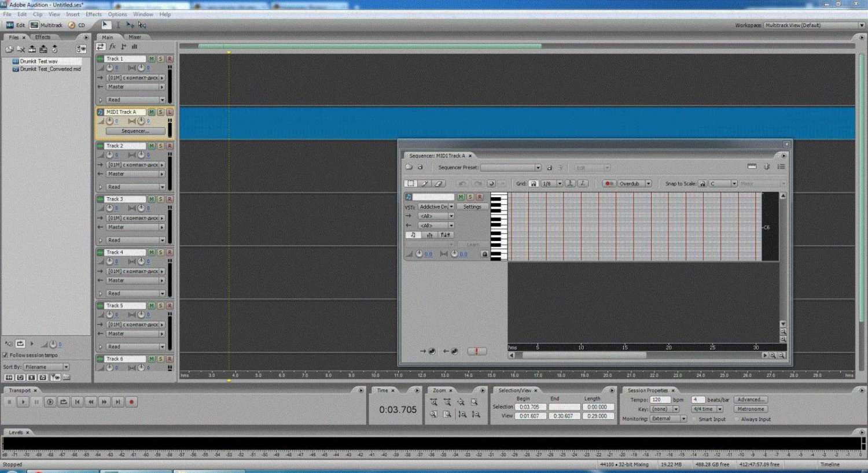Switch to Edit view
The height and width of the screenshot is (473, 868).
16,25
